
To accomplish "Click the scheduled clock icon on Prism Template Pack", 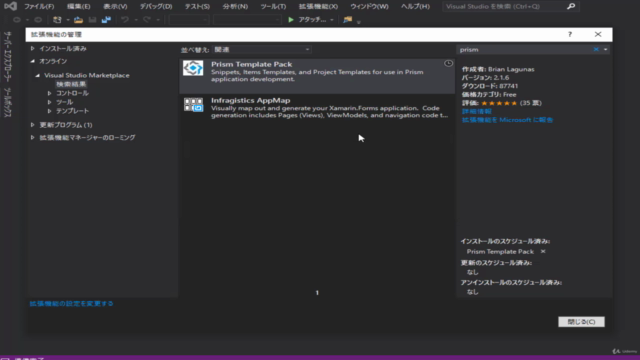I will point(448,63).
